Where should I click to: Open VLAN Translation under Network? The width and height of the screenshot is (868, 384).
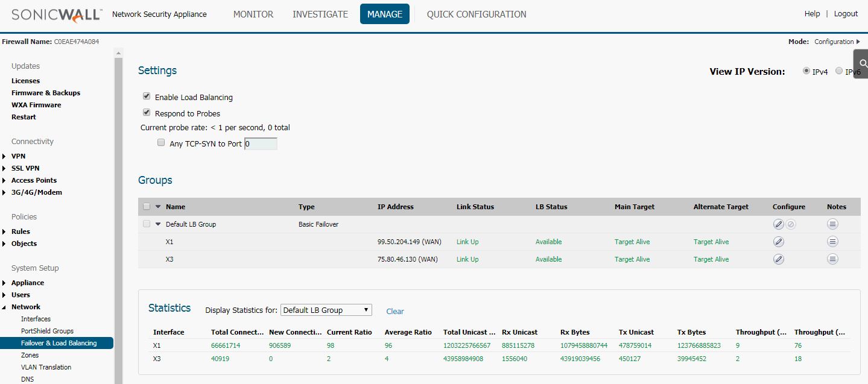pos(46,367)
